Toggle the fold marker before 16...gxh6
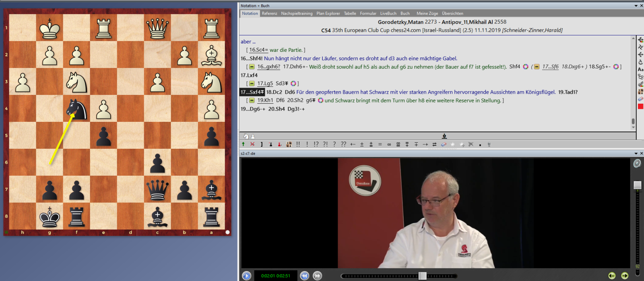Screen dimensions: 644x281 252,67
